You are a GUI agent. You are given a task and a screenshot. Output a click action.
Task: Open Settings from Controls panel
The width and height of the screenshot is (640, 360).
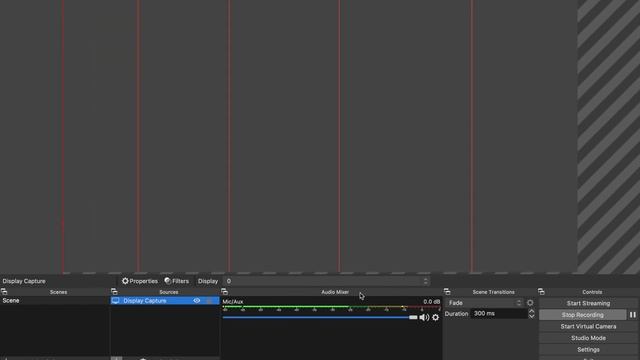(588, 350)
